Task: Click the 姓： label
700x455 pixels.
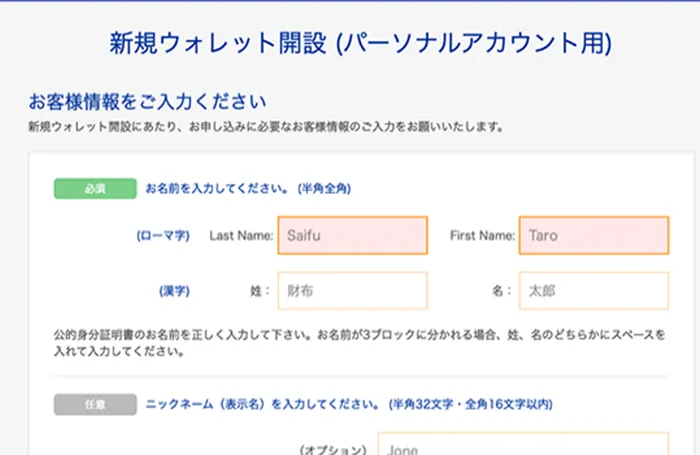Action: [260, 291]
